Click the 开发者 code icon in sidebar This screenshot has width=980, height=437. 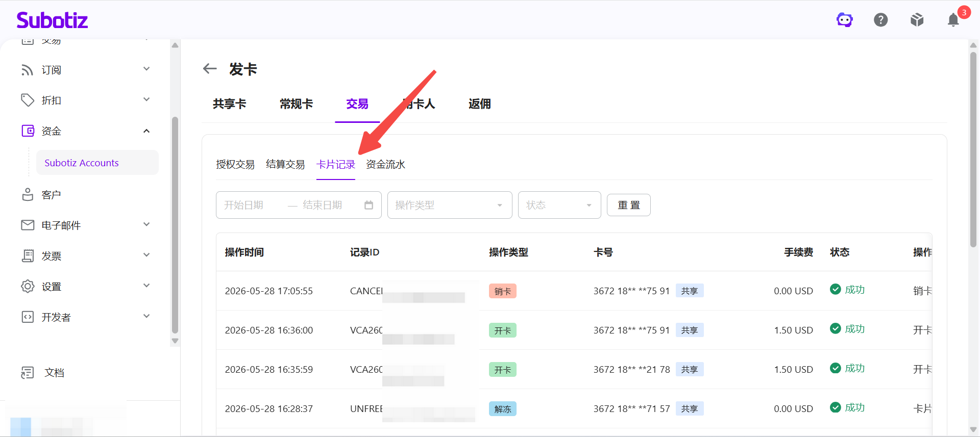28,317
